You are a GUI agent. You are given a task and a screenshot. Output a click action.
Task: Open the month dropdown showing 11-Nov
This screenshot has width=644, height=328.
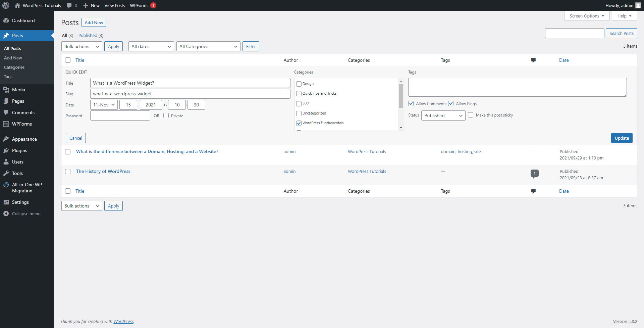pyautogui.click(x=104, y=105)
